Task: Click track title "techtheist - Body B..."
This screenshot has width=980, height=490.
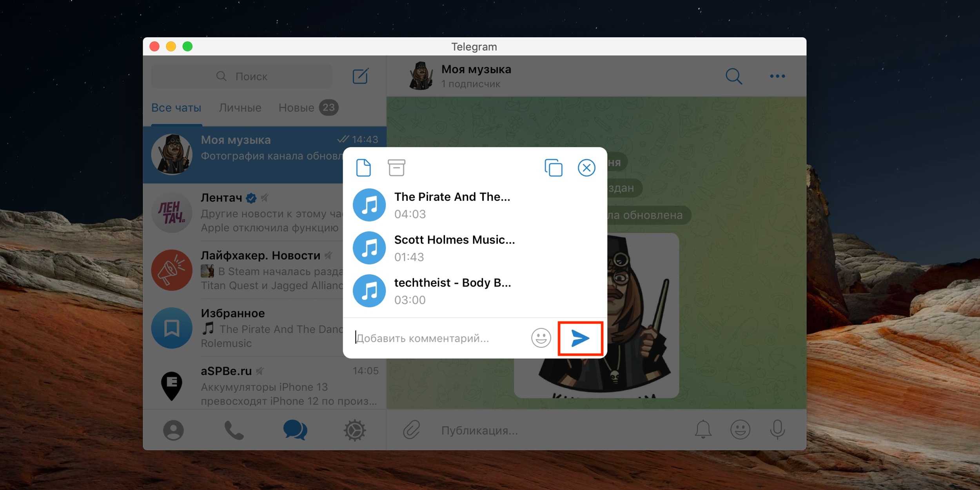Action: [x=452, y=283]
